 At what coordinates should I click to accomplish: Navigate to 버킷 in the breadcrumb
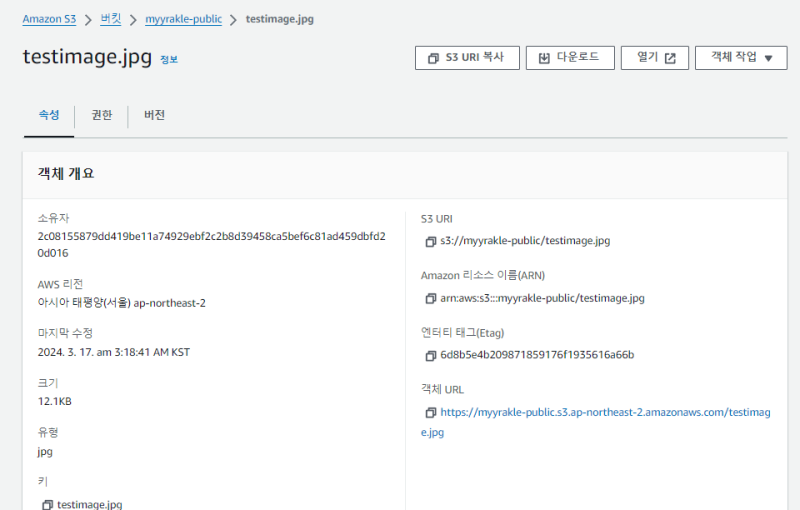[x=110, y=19]
